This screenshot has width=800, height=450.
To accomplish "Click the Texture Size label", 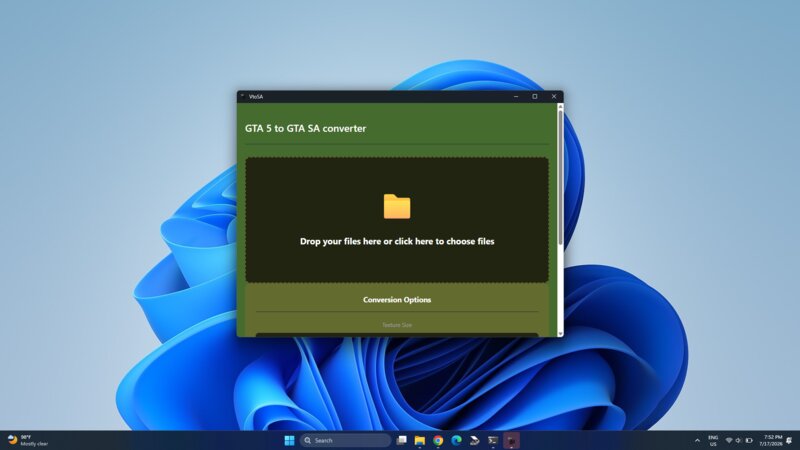I will [397, 325].
